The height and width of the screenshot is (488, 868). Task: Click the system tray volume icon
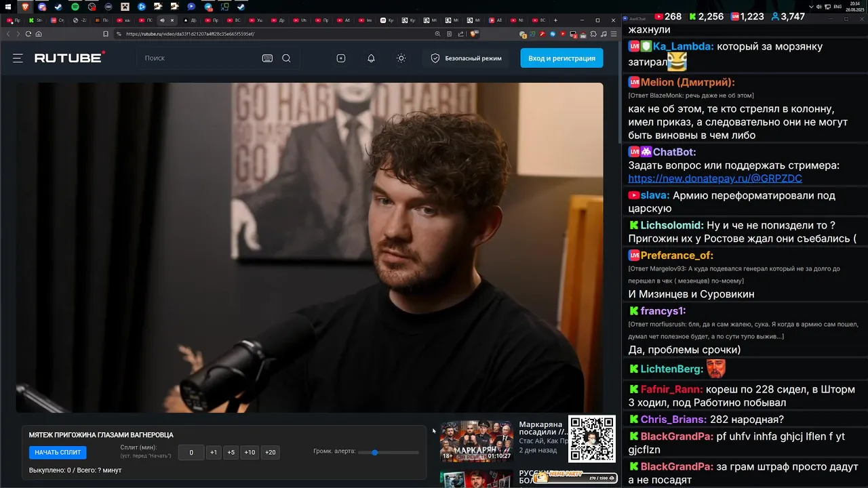point(819,7)
